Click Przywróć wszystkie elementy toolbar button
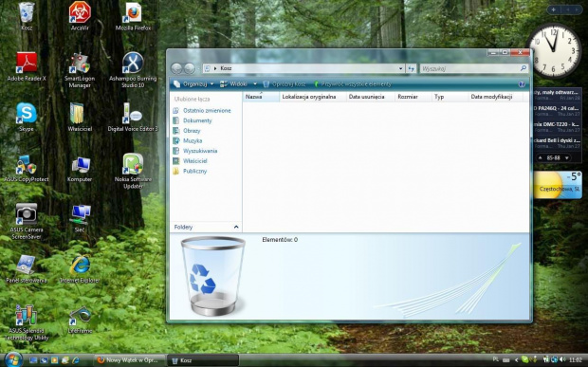 coord(353,84)
